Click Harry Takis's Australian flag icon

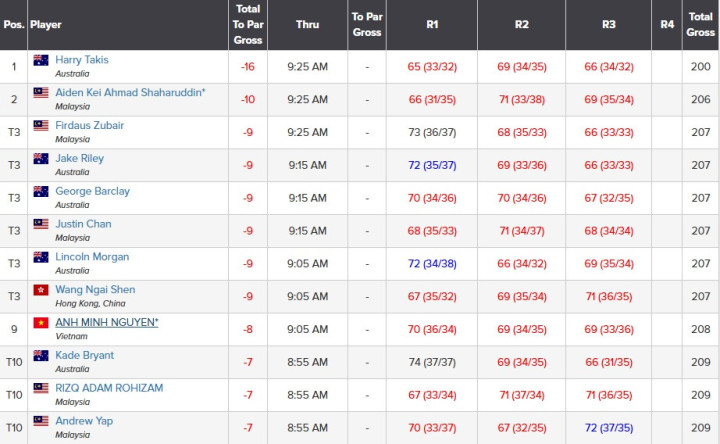(41, 60)
